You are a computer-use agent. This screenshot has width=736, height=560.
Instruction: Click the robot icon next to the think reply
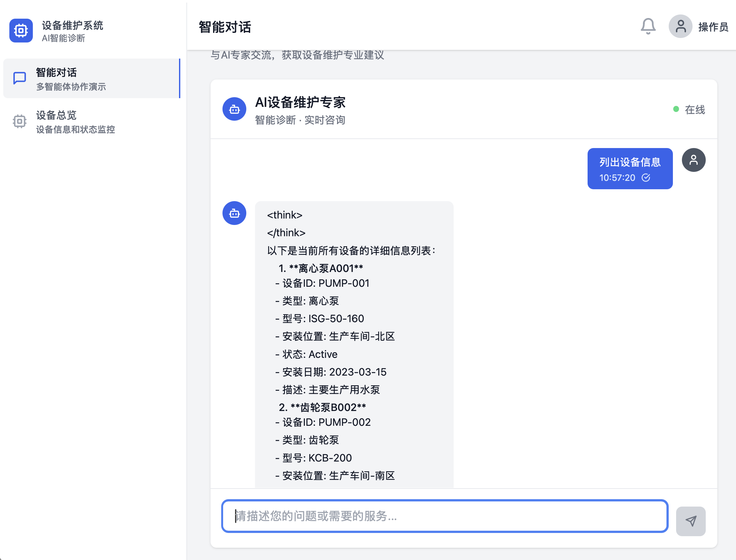pyautogui.click(x=234, y=213)
